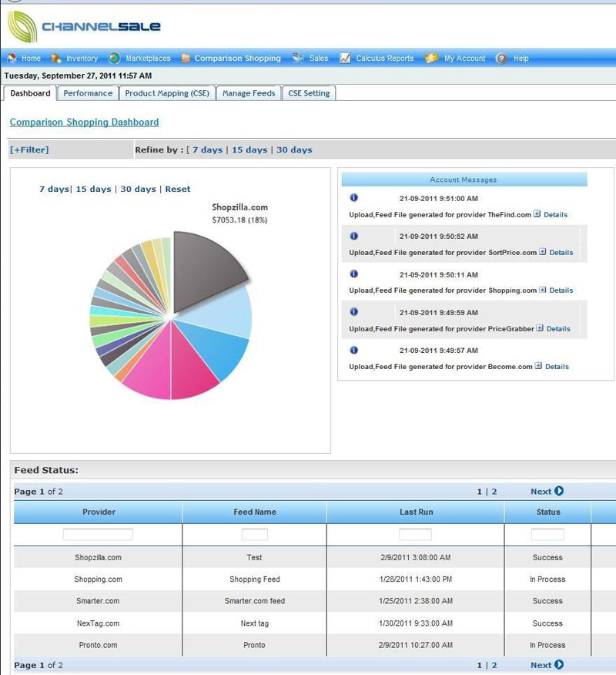This screenshot has width=616, height=675.
Task: Open My Account using its key icon
Action: [x=431, y=58]
